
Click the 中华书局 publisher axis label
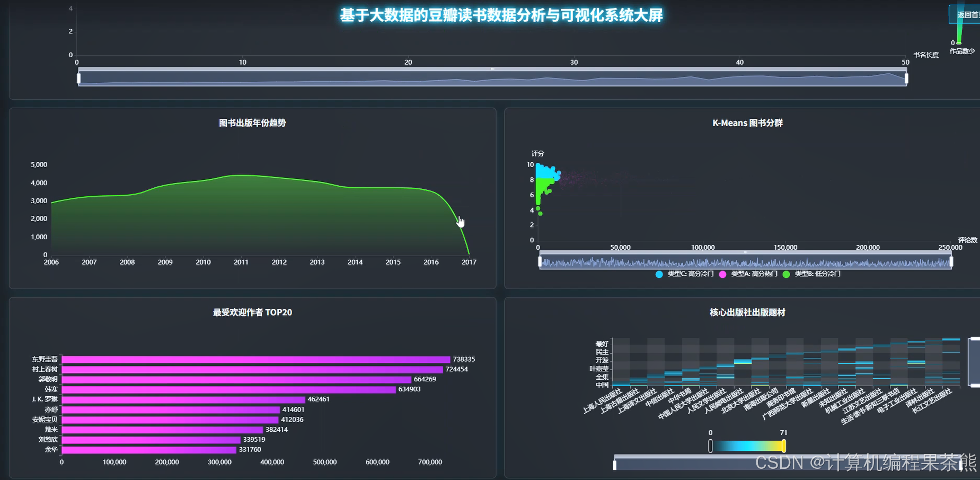tap(680, 396)
